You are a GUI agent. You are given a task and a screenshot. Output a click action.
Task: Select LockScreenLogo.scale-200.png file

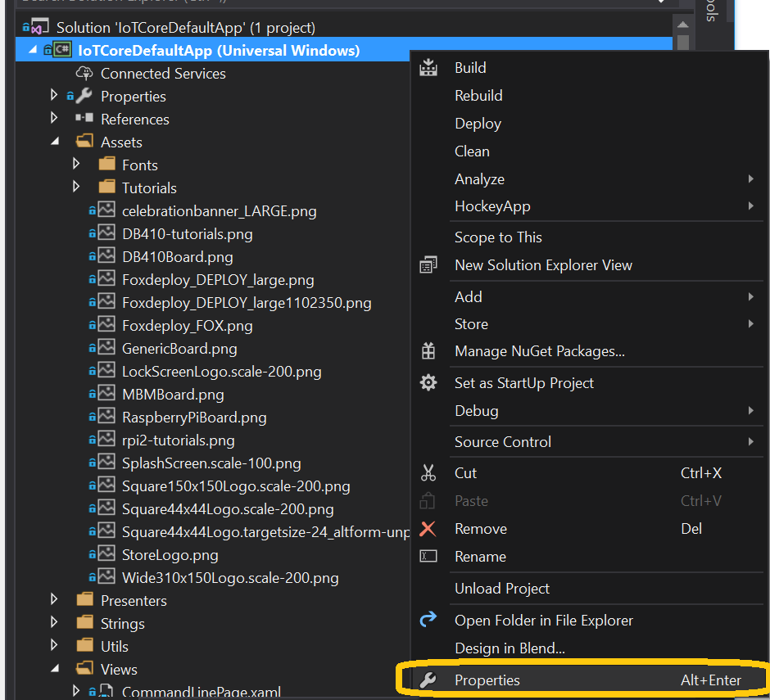click(221, 372)
